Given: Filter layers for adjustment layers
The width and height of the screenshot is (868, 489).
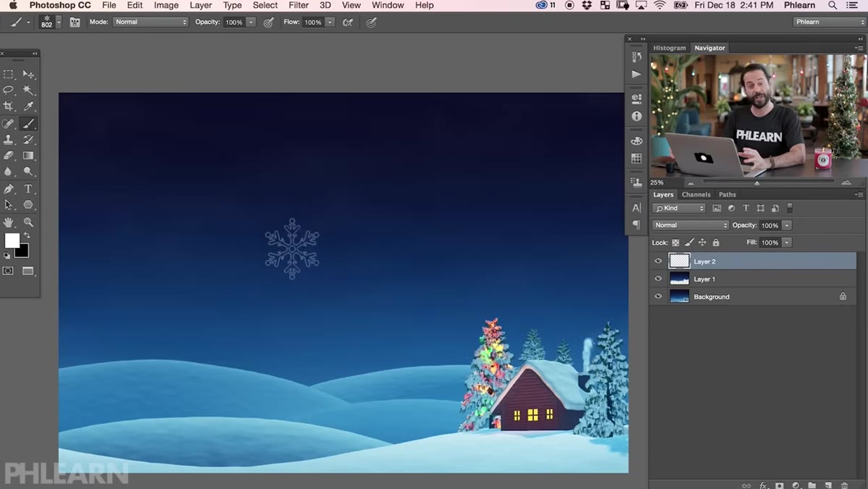Looking at the screenshot, I should point(731,208).
